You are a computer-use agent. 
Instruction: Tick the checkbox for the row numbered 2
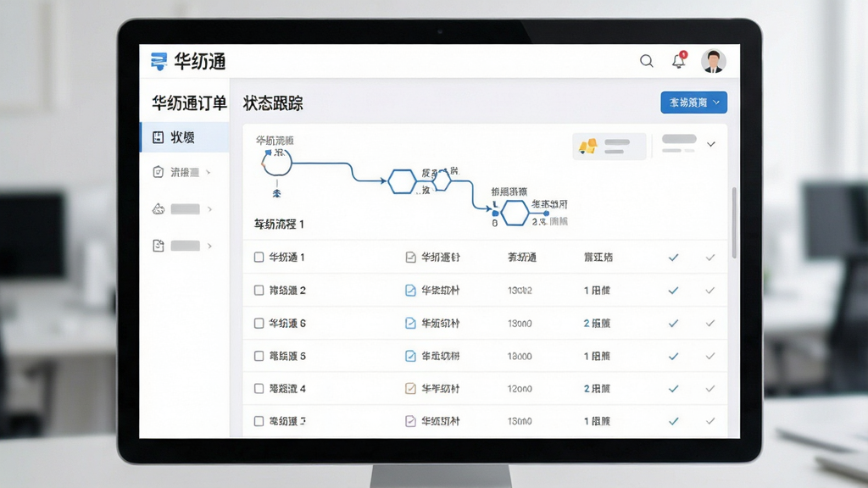click(259, 291)
